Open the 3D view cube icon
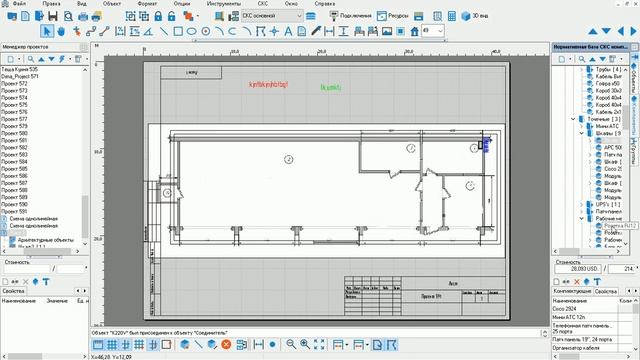The image size is (640, 360). click(466, 16)
